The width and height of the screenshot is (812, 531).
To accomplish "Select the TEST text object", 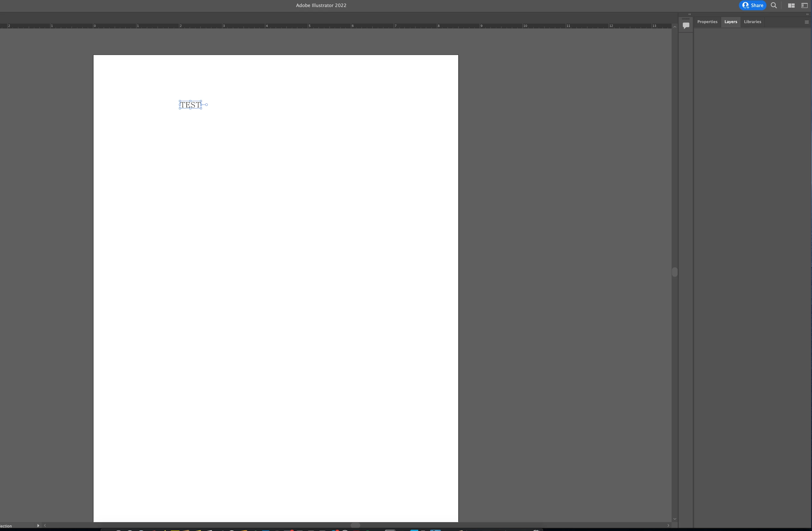I will click(190, 105).
